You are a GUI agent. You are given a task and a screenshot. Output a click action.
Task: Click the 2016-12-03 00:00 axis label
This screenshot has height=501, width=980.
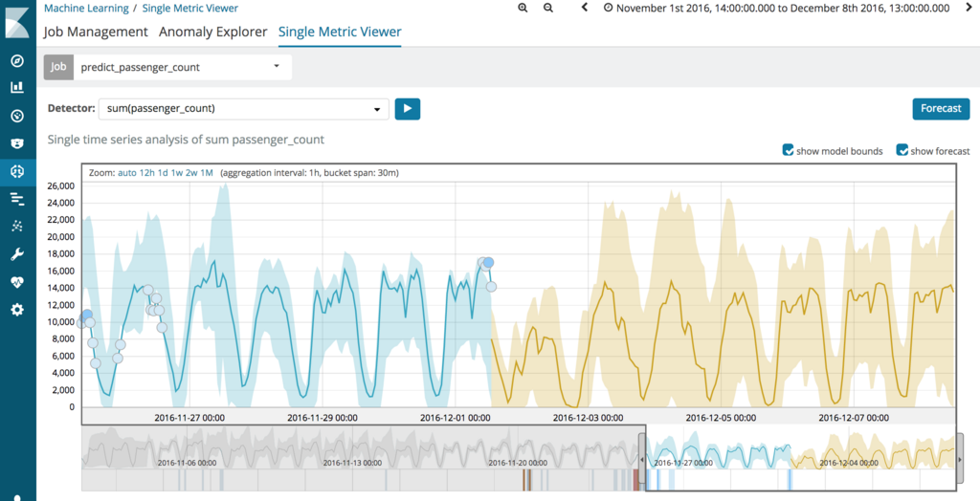pos(589,417)
